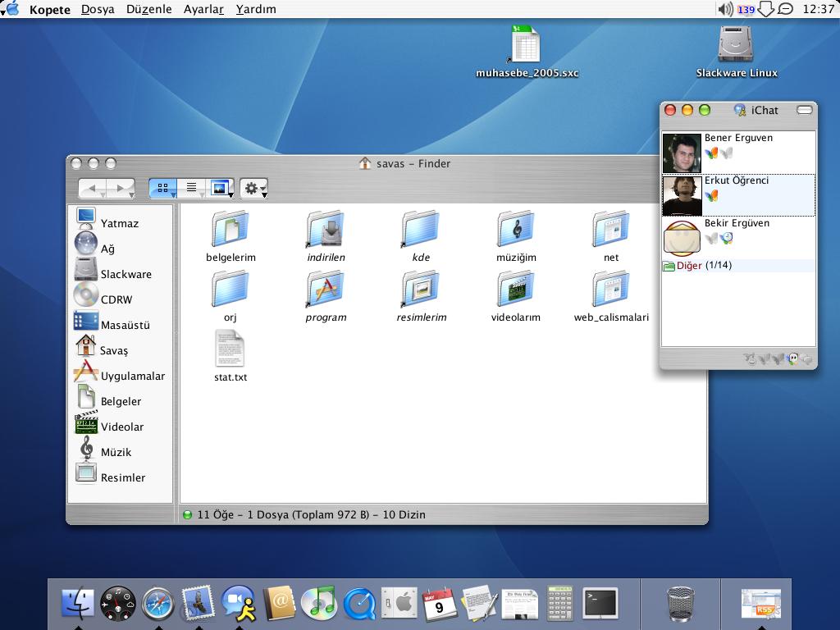
Task: Open the net folder
Action: 610,235
